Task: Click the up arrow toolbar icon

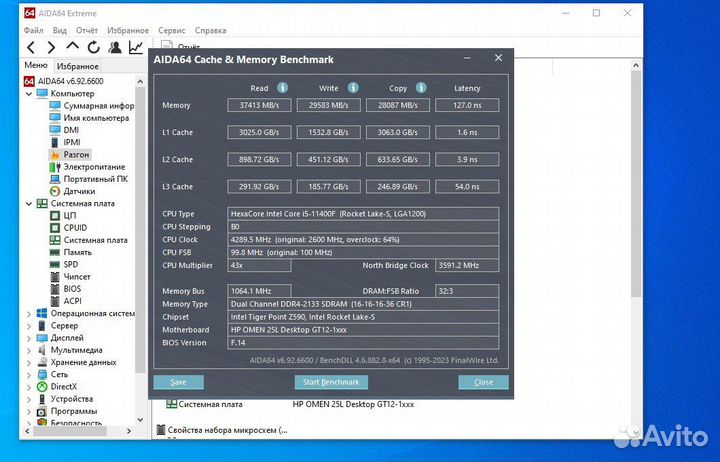Action: click(x=72, y=46)
